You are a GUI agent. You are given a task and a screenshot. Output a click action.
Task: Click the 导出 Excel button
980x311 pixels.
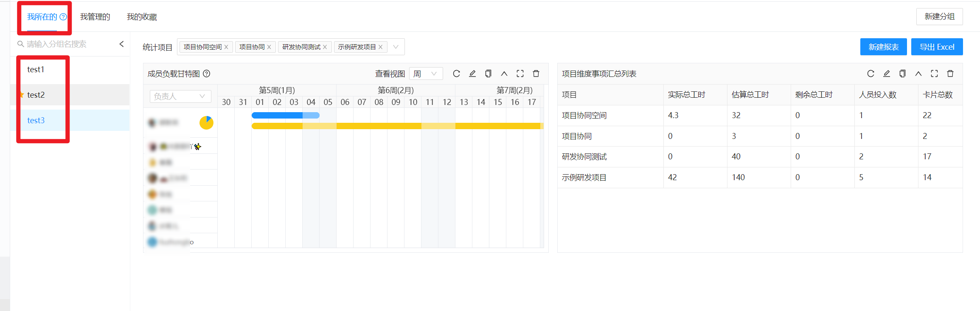[x=937, y=47]
